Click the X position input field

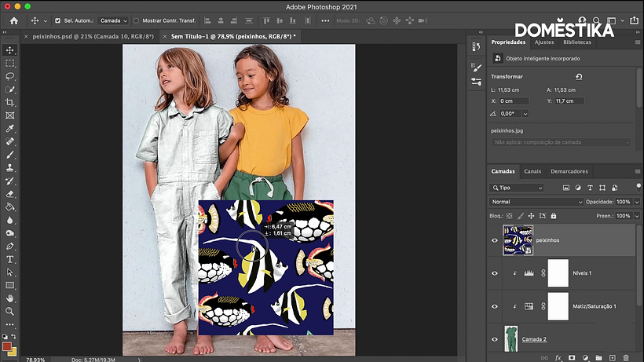tap(514, 101)
